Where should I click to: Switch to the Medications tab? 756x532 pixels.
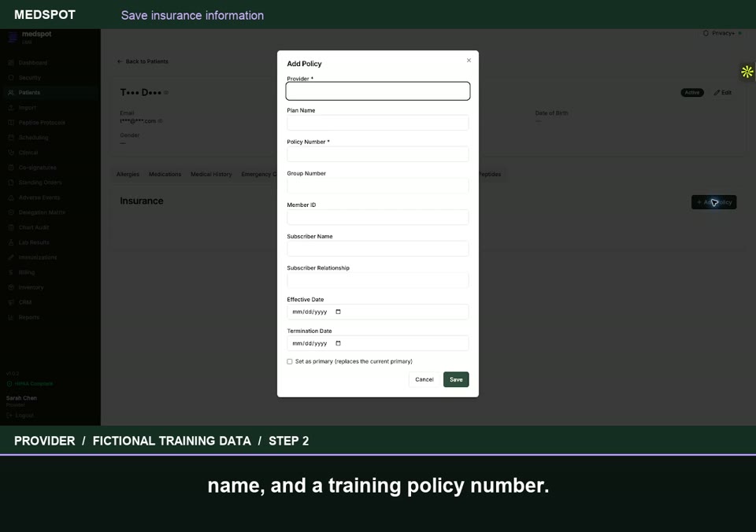(165, 174)
